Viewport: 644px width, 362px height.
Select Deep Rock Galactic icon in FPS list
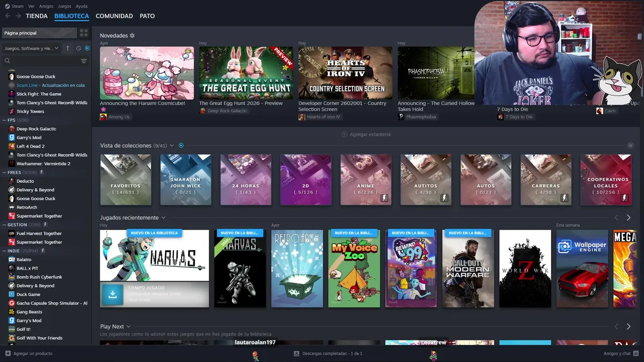click(x=12, y=129)
